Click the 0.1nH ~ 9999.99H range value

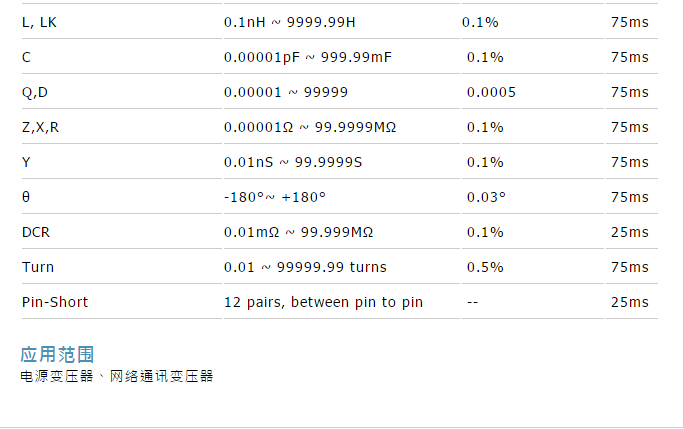[x=289, y=21]
